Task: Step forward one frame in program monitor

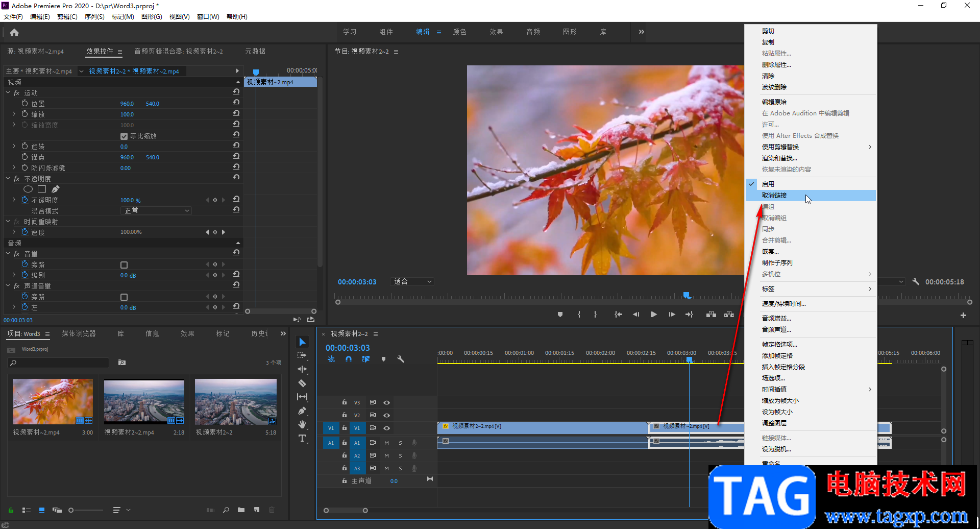Action: click(x=672, y=315)
